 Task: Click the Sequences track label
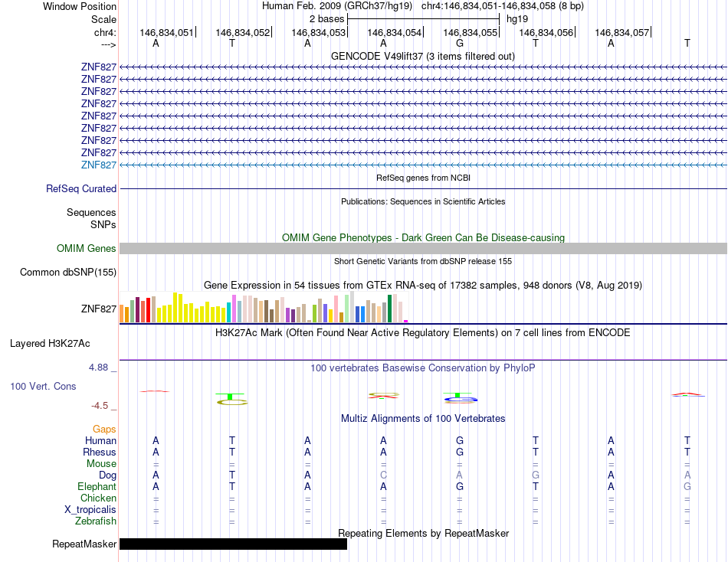pos(91,213)
